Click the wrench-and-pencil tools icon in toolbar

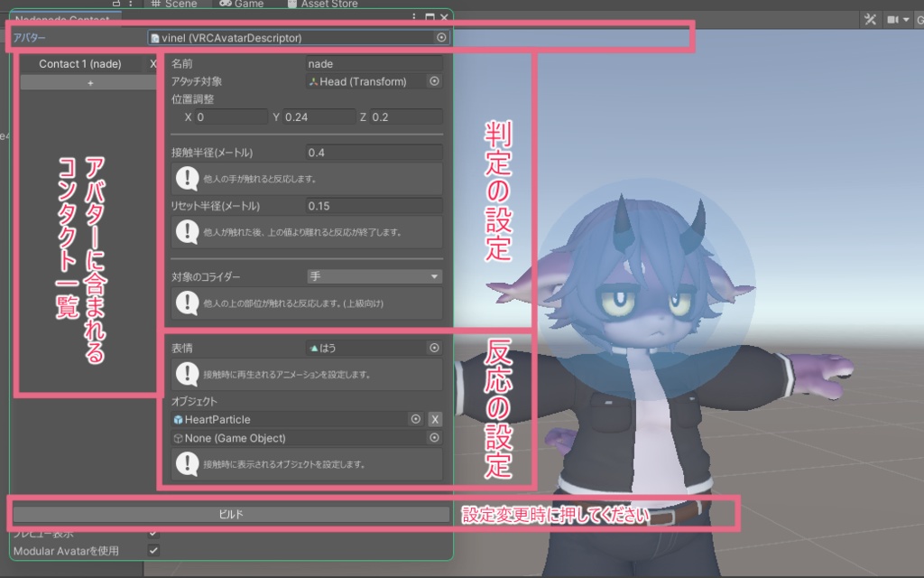point(872,18)
